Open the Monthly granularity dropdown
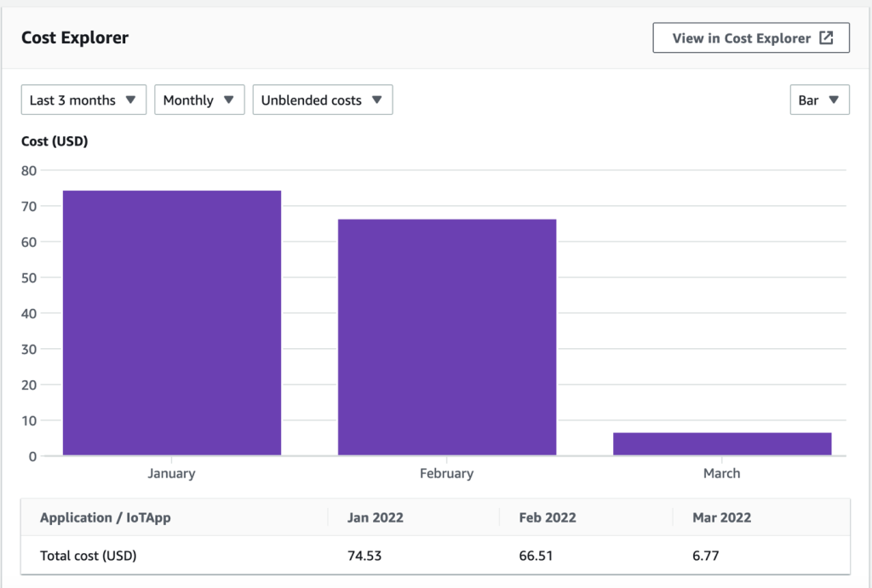Image resolution: width=872 pixels, height=588 pixels. (x=199, y=100)
